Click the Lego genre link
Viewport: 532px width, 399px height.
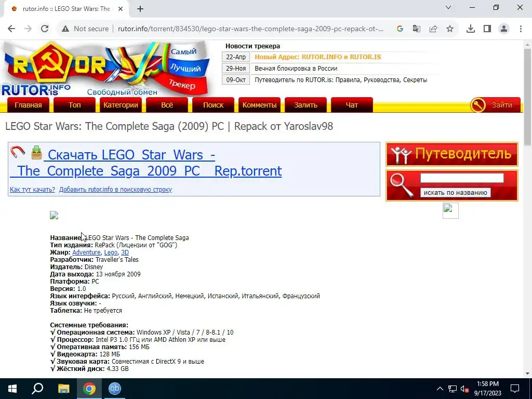(x=111, y=252)
